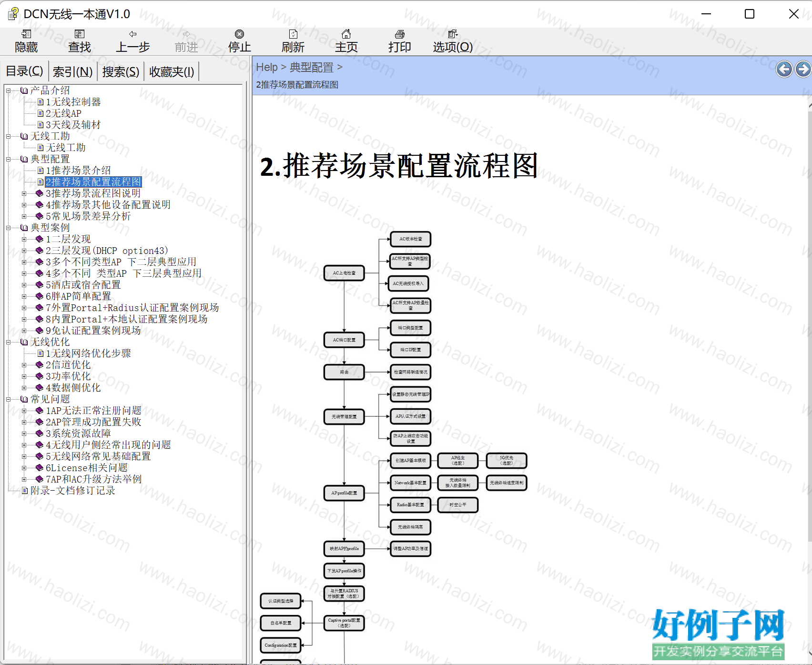Select the 2推荐场景配置流程图 topic
Viewport: 812px width, 665px height.
point(93,182)
